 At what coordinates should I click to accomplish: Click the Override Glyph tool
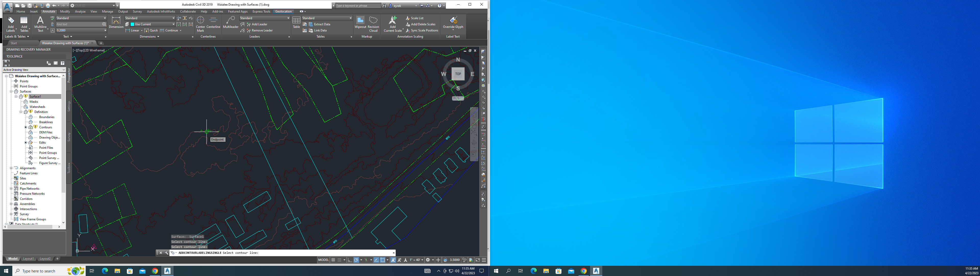(453, 23)
